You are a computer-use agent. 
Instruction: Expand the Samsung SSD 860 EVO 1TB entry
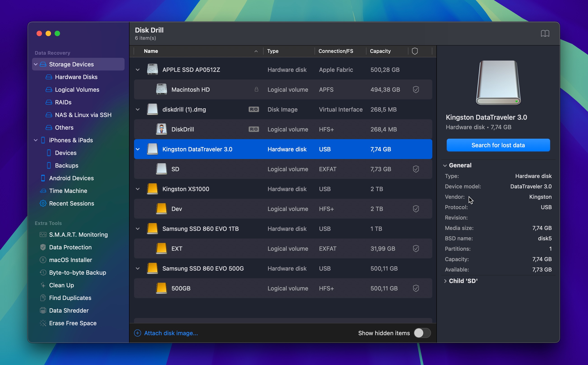tap(138, 229)
